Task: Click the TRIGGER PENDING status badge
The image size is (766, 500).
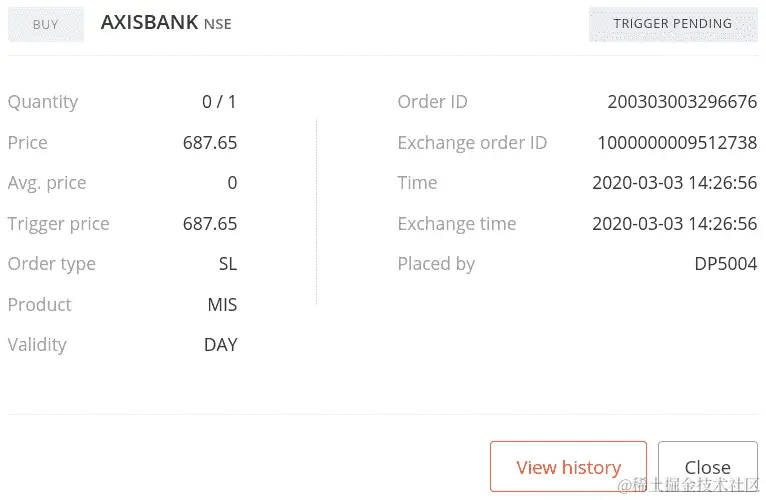Action: pos(672,24)
